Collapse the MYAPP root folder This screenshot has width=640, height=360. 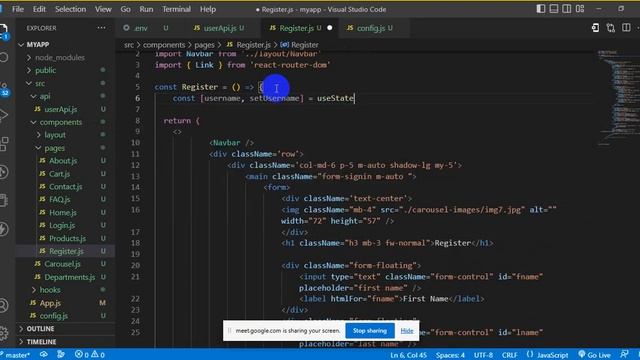tap(38, 44)
